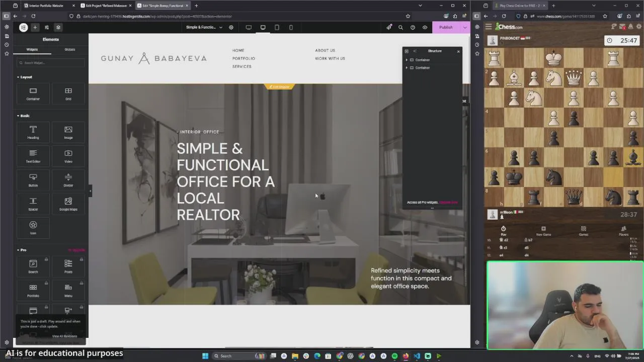Click the WORK WITH US menu link
This screenshot has width=644, height=362.
(330, 58)
